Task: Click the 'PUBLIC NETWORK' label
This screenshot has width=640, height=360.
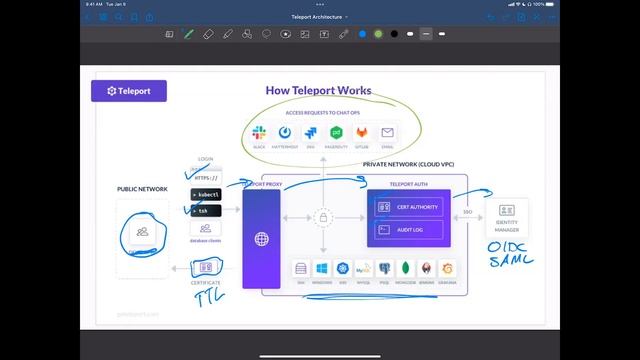Action: [x=142, y=189]
